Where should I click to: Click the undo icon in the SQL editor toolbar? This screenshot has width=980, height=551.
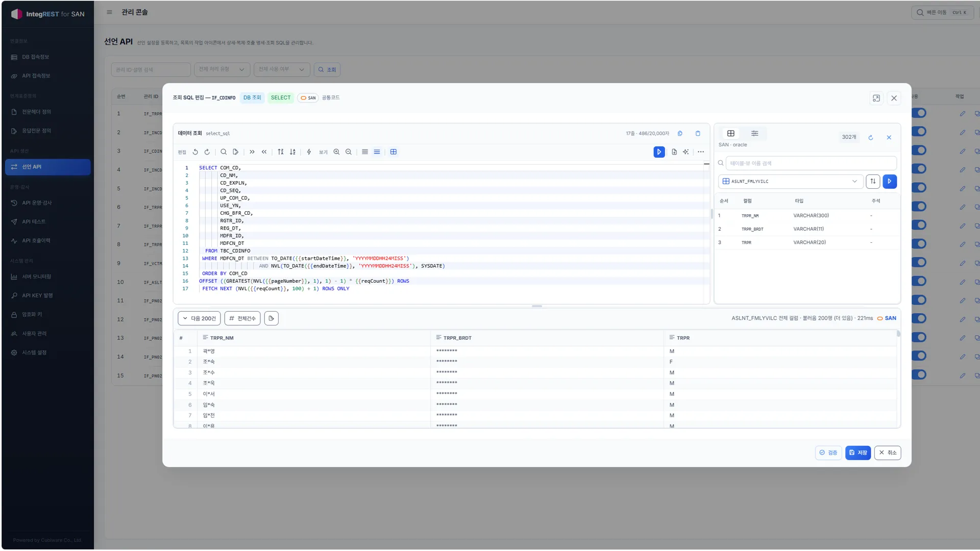pos(195,152)
